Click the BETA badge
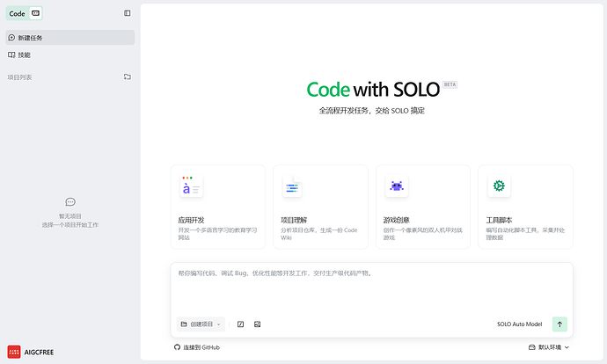 (x=450, y=84)
